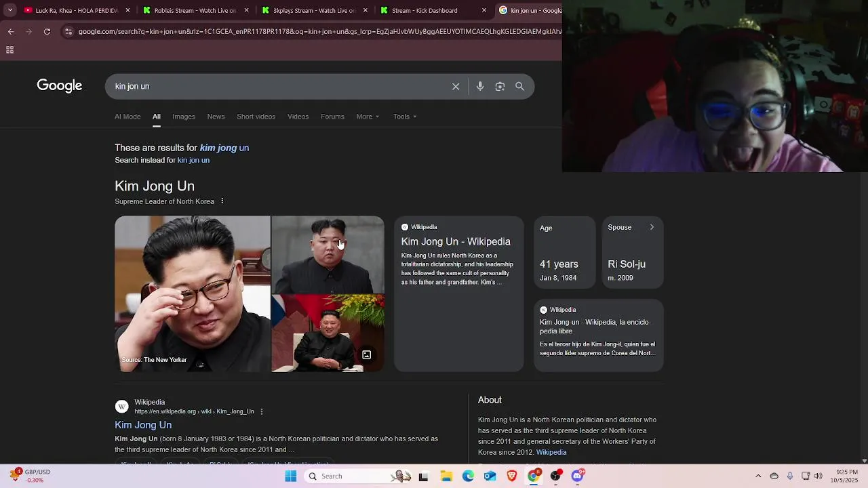Open Outlook from the taskbar
This screenshot has height=488, width=868.
pyautogui.click(x=490, y=476)
